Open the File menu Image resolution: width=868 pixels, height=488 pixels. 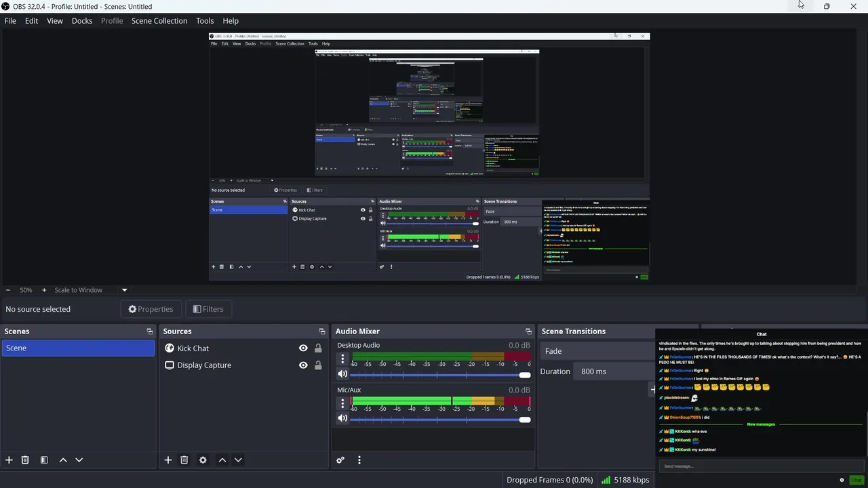click(10, 20)
